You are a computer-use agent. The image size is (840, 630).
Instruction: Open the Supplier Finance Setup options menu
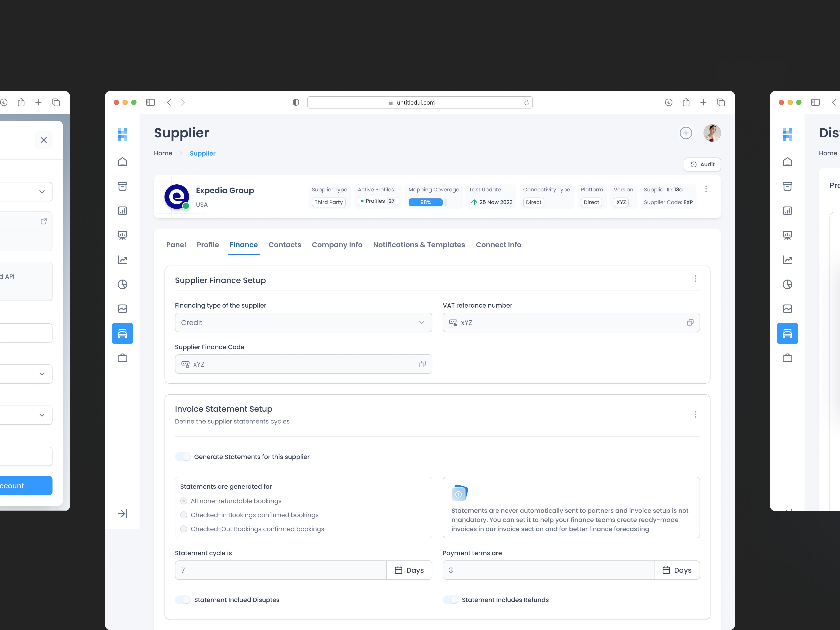(696, 278)
